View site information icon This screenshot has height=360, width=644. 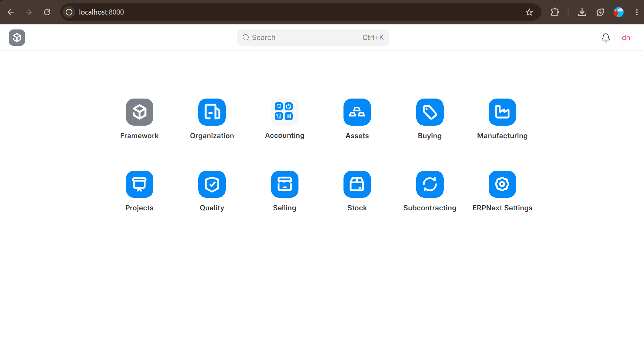(69, 12)
